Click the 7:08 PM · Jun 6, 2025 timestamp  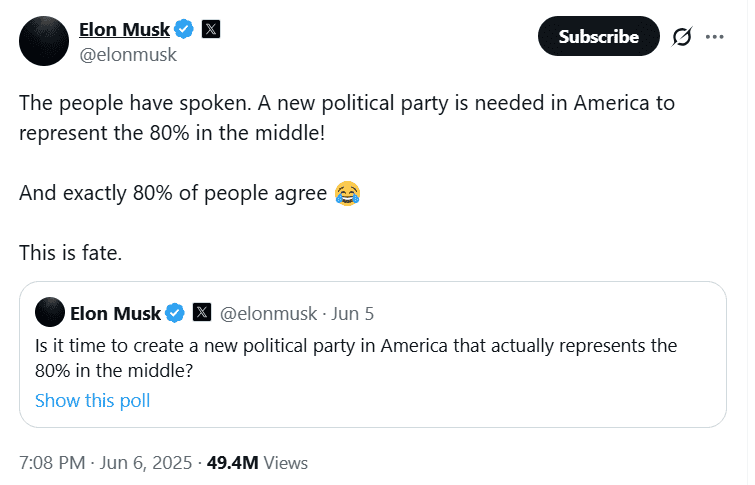104,463
